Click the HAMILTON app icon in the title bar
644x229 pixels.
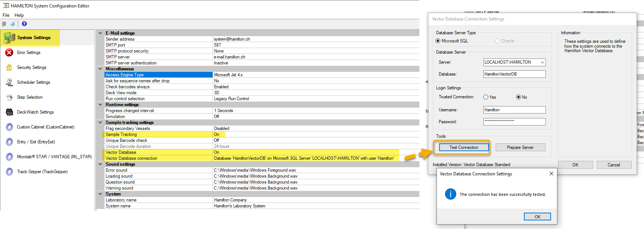click(x=6, y=6)
